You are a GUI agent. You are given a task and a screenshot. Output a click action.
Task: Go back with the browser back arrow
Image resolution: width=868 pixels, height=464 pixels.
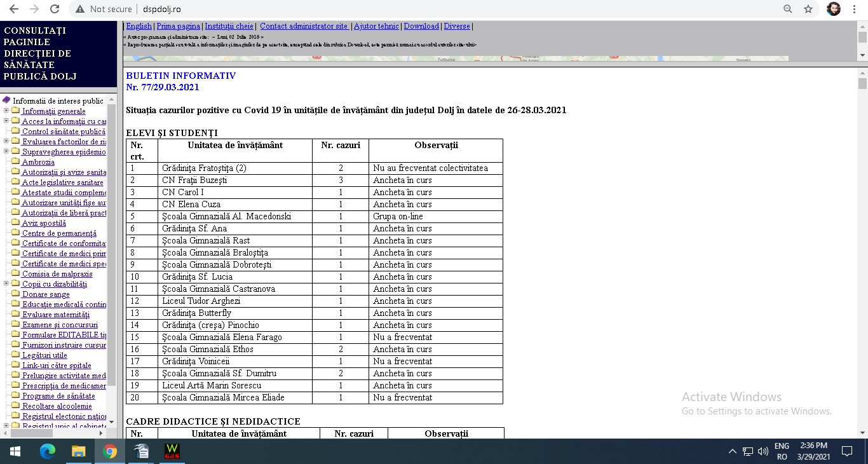click(13, 9)
